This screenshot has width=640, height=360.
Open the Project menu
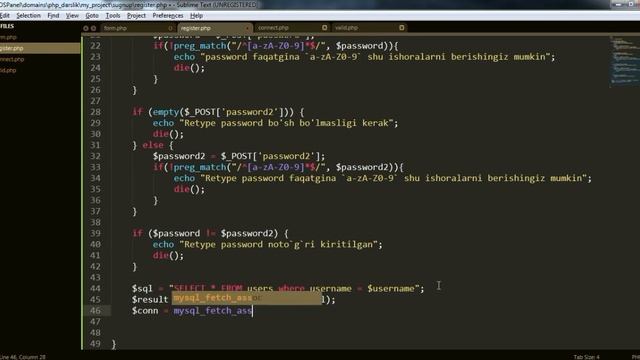(136, 16)
